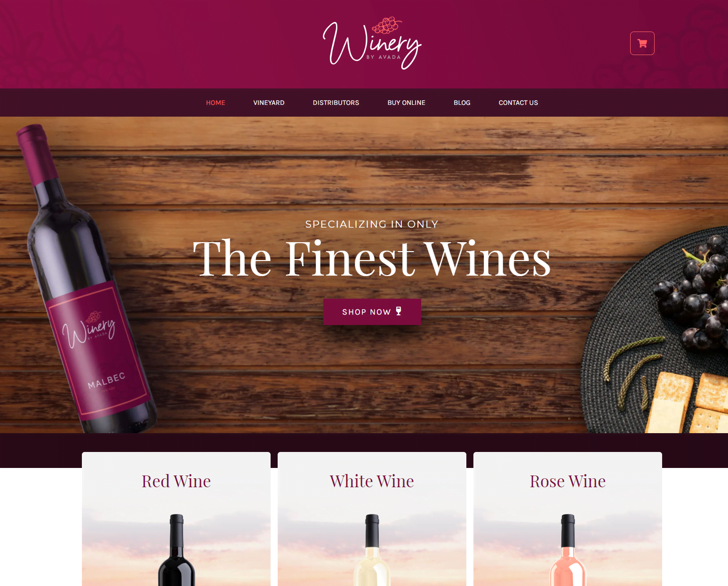Open the Red Wine heading link
This screenshot has height=586, width=728.
[x=176, y=481]
